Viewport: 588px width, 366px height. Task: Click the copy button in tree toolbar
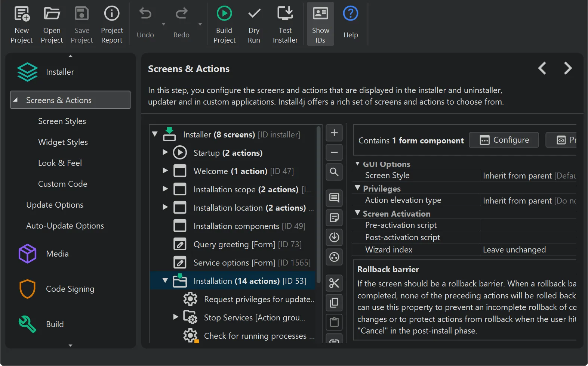point(334,303)
